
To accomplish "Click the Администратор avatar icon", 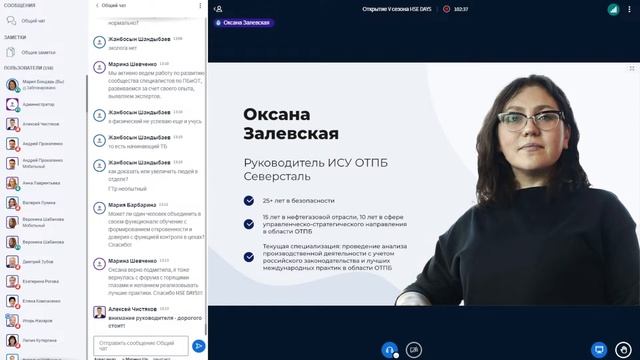I will 12,104.
